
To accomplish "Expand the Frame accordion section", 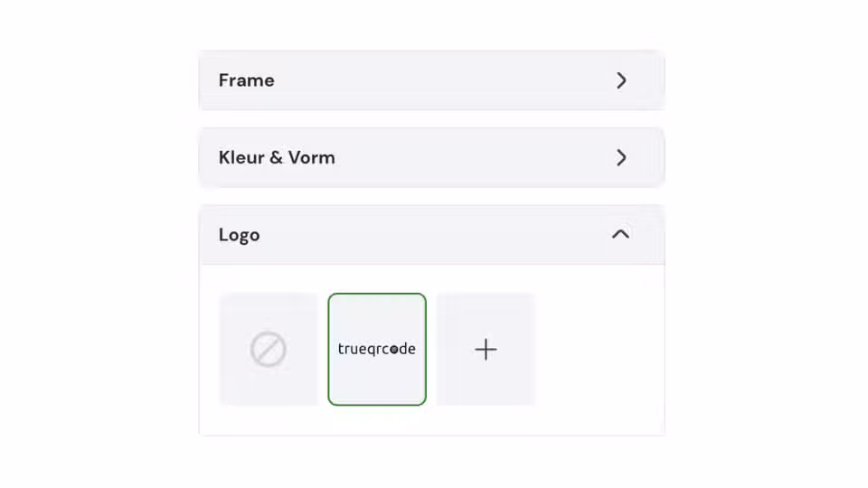I will pos(431,80).
